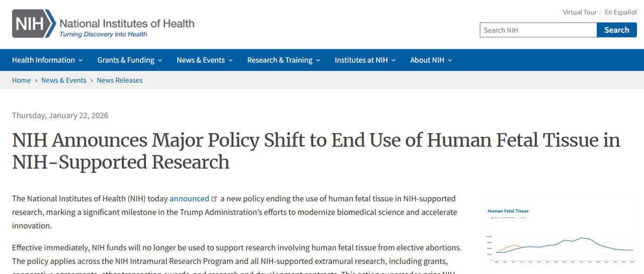
Task: Click the external link icon beside "announced"
Action: (x=215, y=199)
